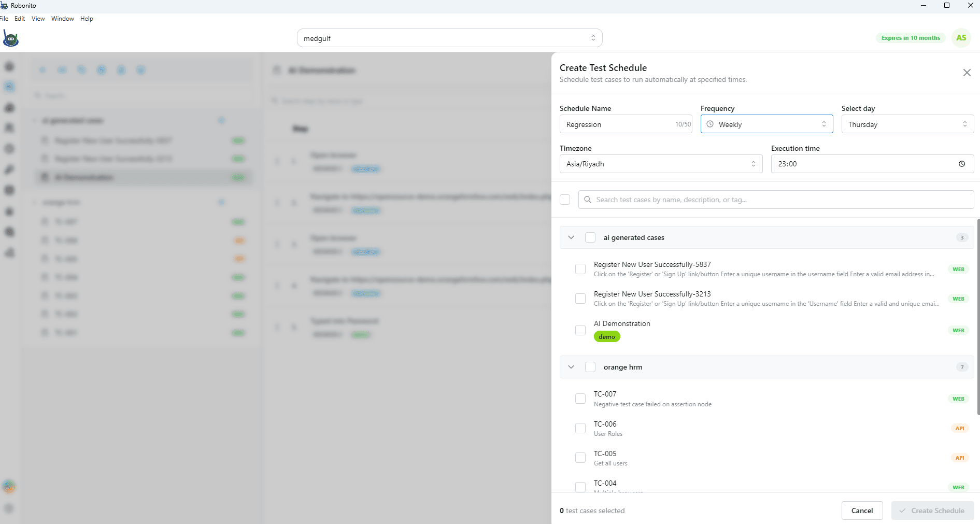Select all ai generated cases via group checkbox

click(x=590, y=237)
